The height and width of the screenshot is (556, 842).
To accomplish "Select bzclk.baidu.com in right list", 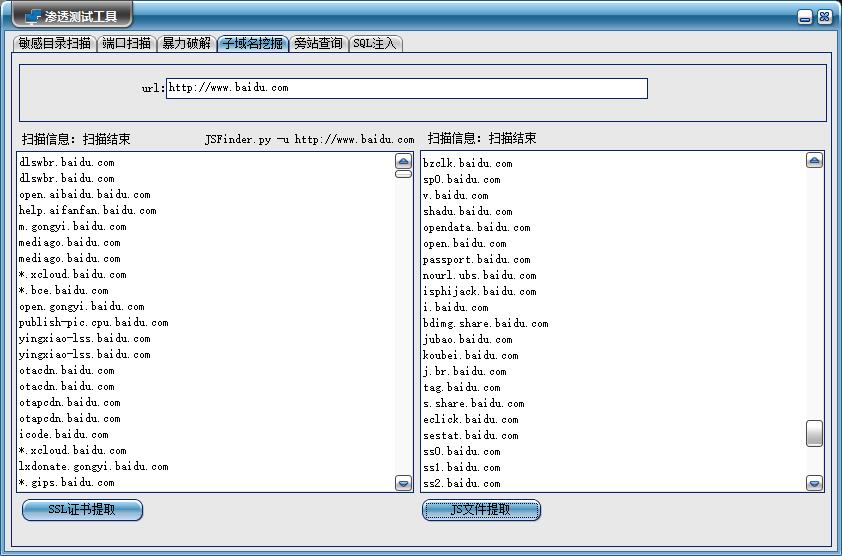I will 468,163.
